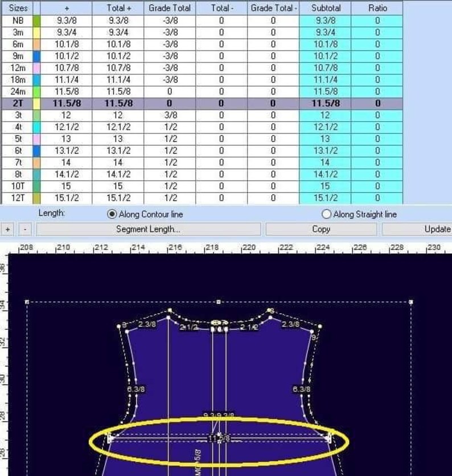
Task: Click the Sizes column header
Action: [18, 8]
